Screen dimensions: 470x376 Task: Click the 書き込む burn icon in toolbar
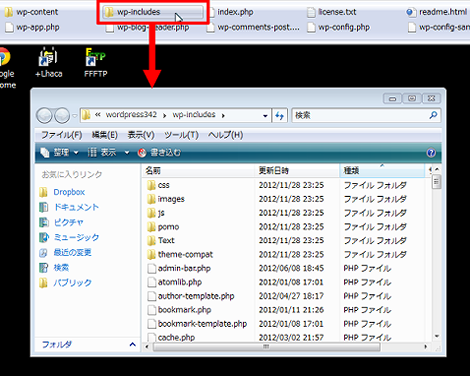click(142, 153)
